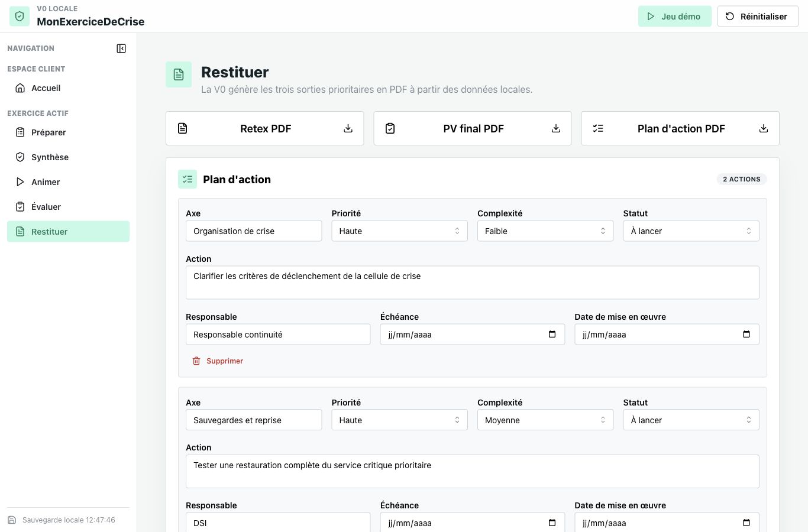808x532 pixels.
Task: Click the checklist icon on Plan d'action PDF
Action: tap(598, 128)
